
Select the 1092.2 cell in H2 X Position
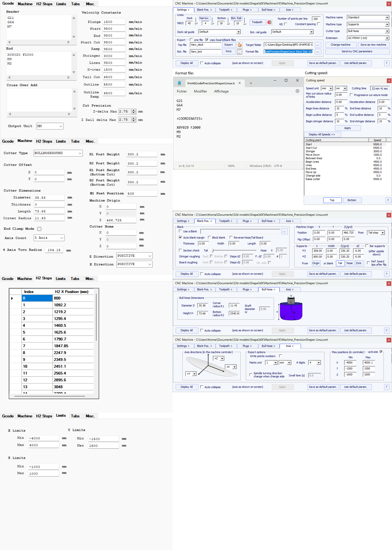[x=73, y=305]
